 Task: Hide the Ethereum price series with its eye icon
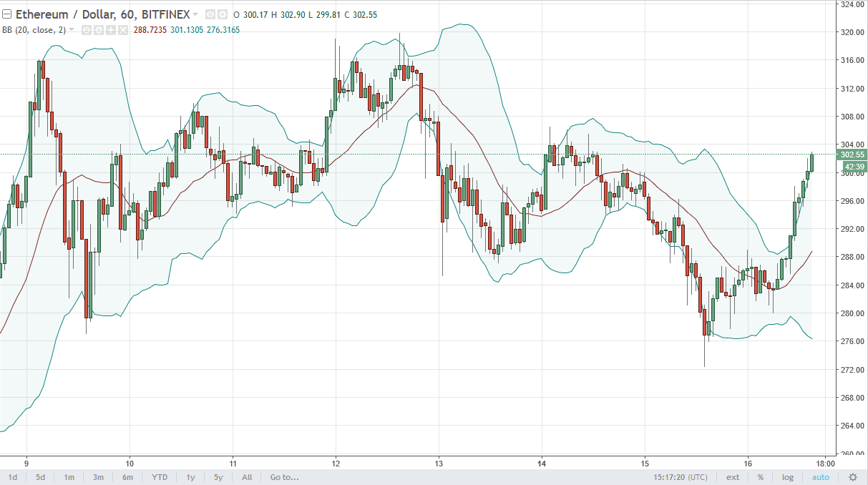click(x=210, y=14)
